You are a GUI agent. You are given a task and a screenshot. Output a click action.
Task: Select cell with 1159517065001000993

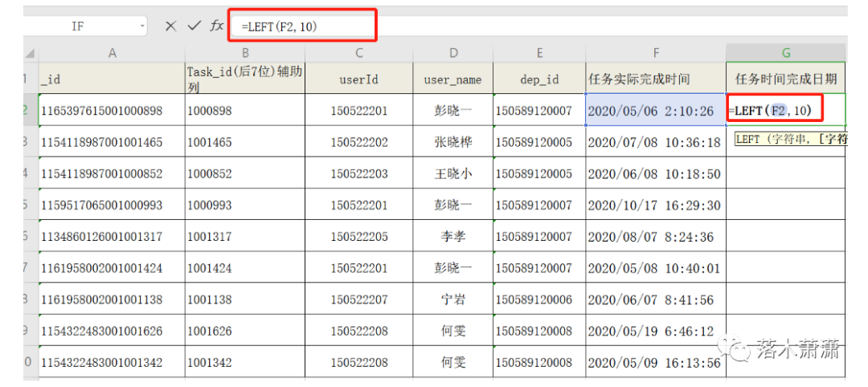112,205
